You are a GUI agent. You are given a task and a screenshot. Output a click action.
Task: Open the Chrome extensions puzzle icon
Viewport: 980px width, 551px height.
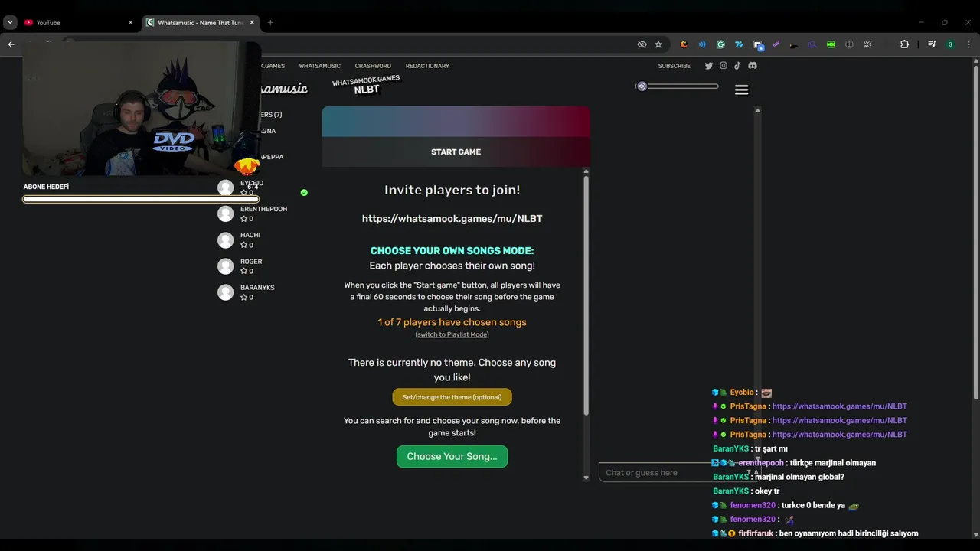click(x=904, y=44)
